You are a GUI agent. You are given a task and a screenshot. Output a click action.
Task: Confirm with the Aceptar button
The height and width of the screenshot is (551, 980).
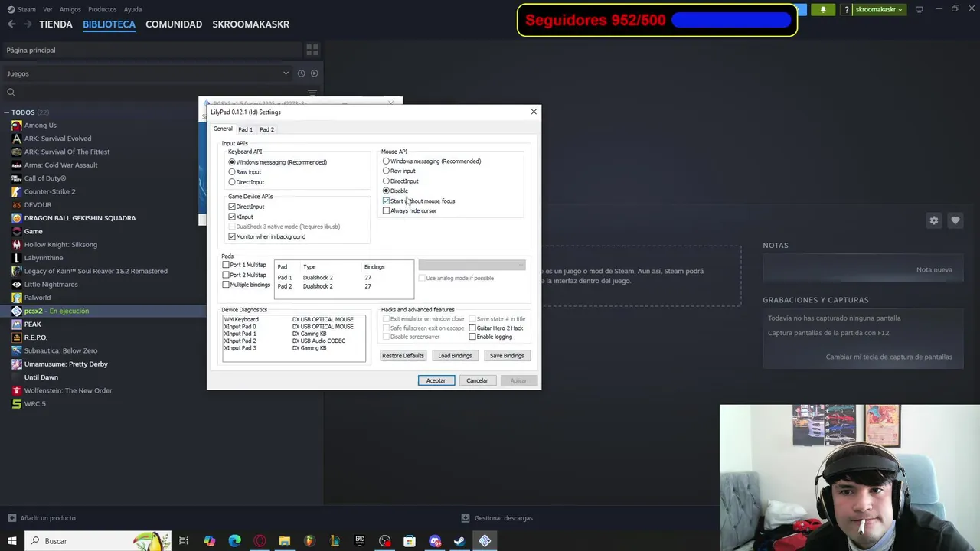coord(436,380)
